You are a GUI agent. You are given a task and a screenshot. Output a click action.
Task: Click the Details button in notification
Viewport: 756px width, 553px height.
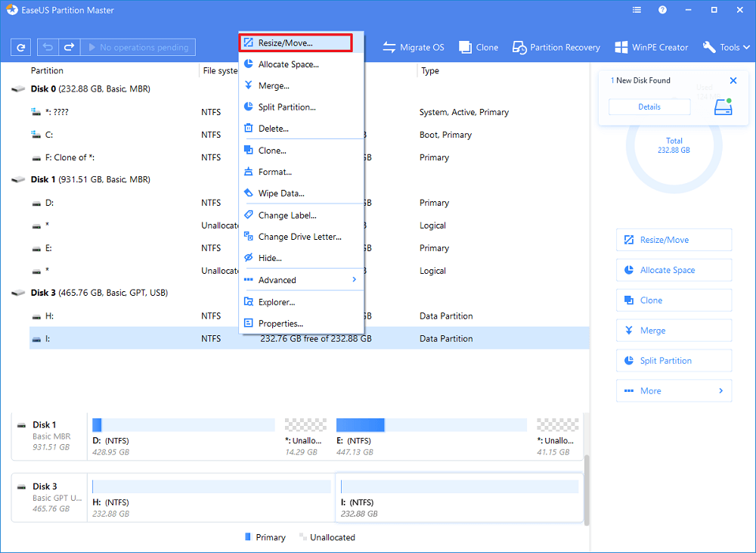[649, 107]
